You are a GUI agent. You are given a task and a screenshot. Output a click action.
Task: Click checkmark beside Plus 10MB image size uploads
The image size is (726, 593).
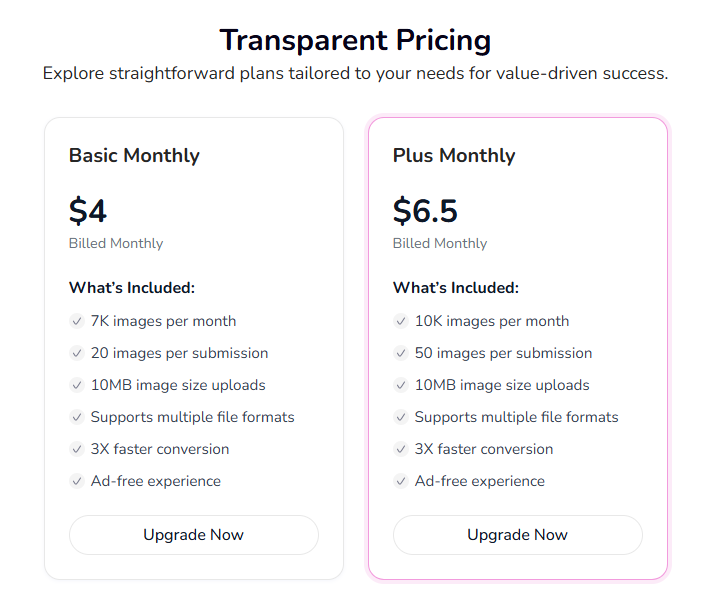coord(400,385)
